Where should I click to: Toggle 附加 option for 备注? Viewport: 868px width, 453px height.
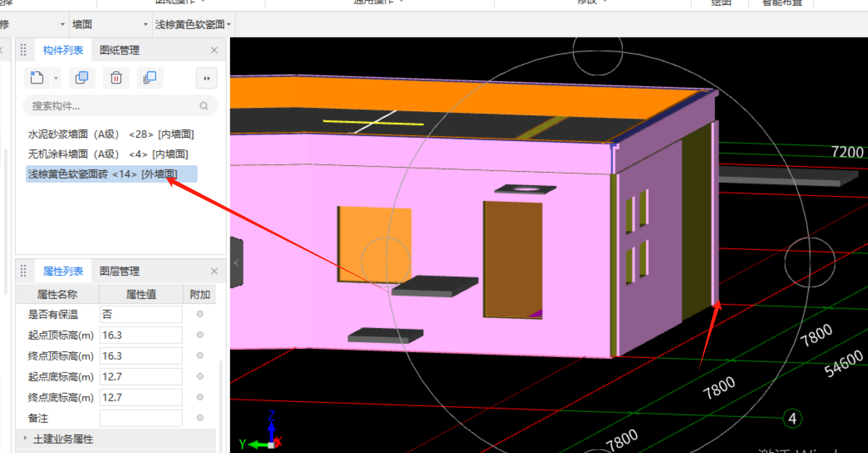200,418
